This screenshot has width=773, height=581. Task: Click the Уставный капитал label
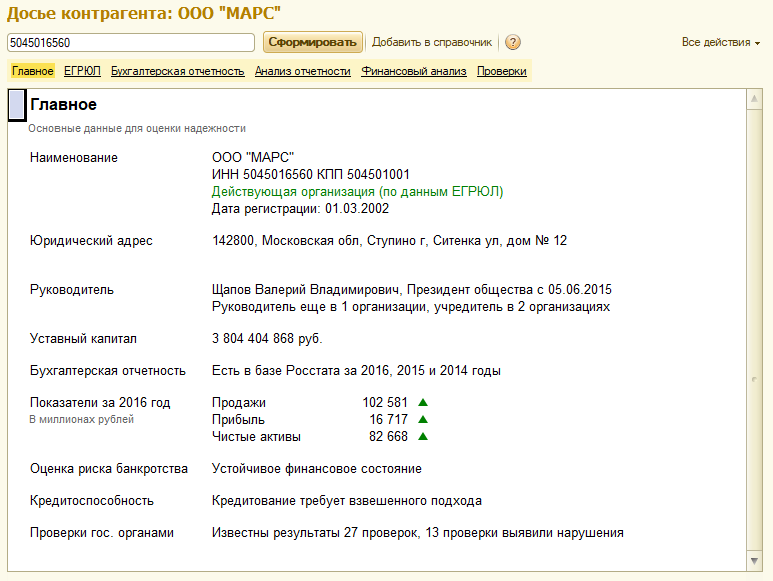coord(83,339)
